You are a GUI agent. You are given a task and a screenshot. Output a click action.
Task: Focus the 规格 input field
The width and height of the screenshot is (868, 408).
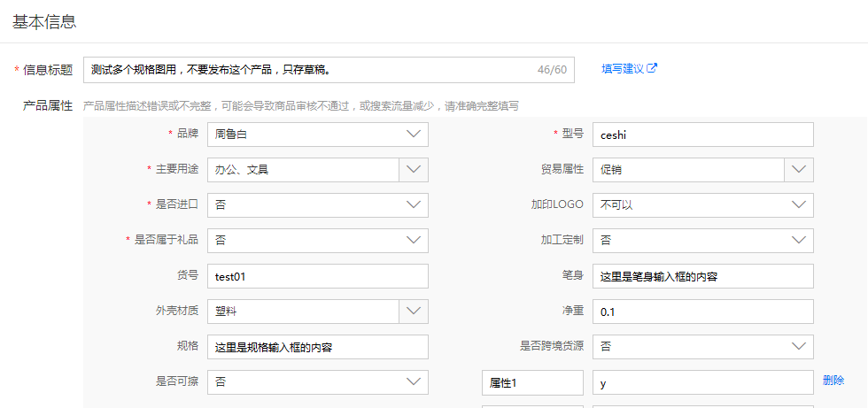[x=317, y=347]
